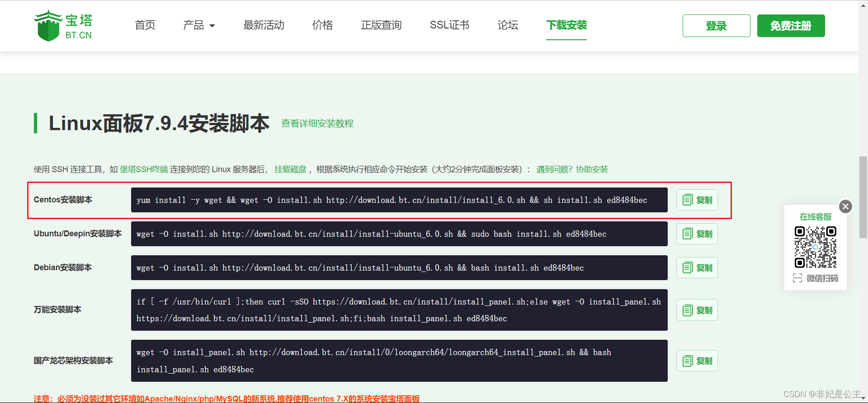The image size is (868, 403).
Task: Click the loongarch64 install command text
Action: 374,361
